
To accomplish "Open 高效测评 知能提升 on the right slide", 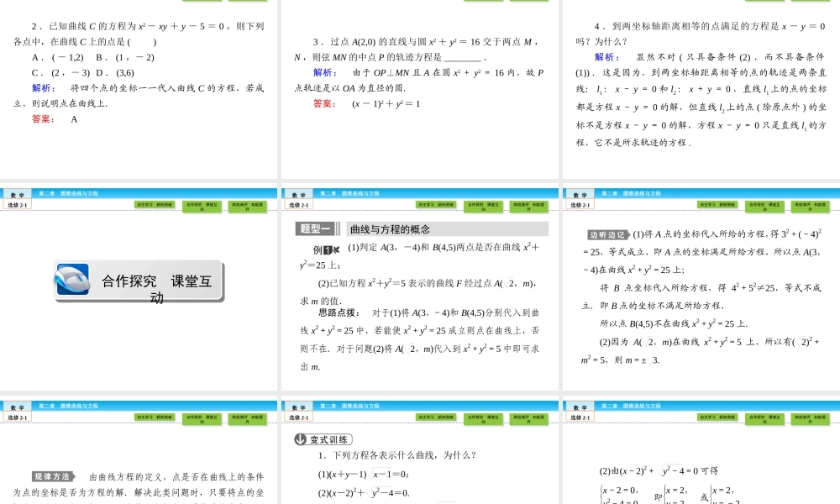I will [809, 204].
